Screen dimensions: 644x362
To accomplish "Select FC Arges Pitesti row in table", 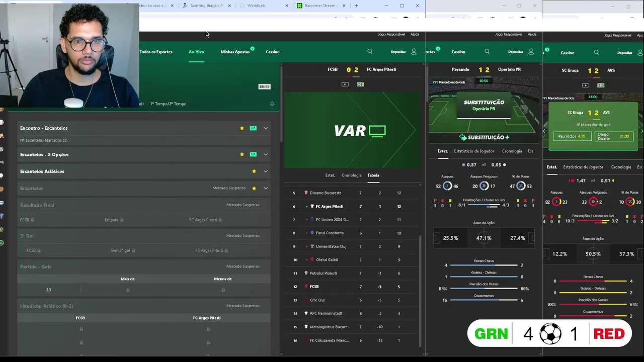I will coord(352,206).
